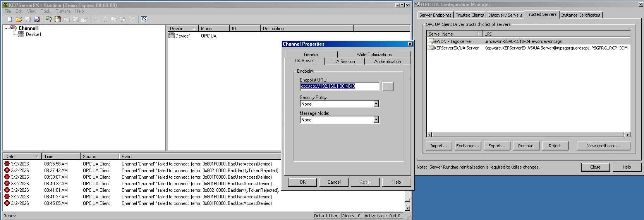Open the Help menu

point(79,11)
